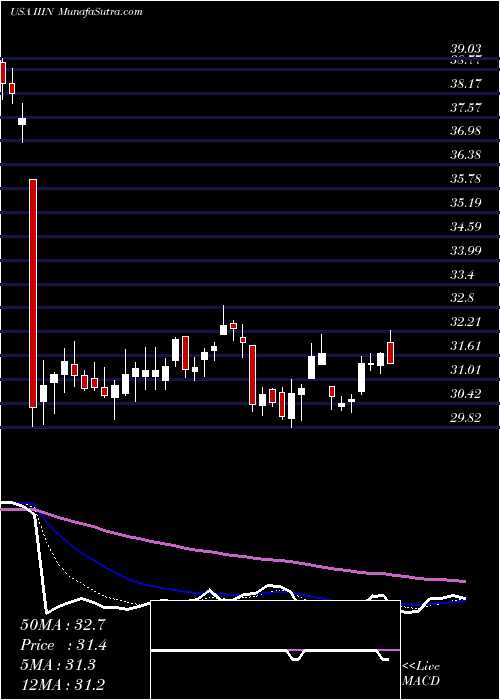Click the live MACD inset panel
The width and height of the screenshot is (500, 700).
pos(275,650)
